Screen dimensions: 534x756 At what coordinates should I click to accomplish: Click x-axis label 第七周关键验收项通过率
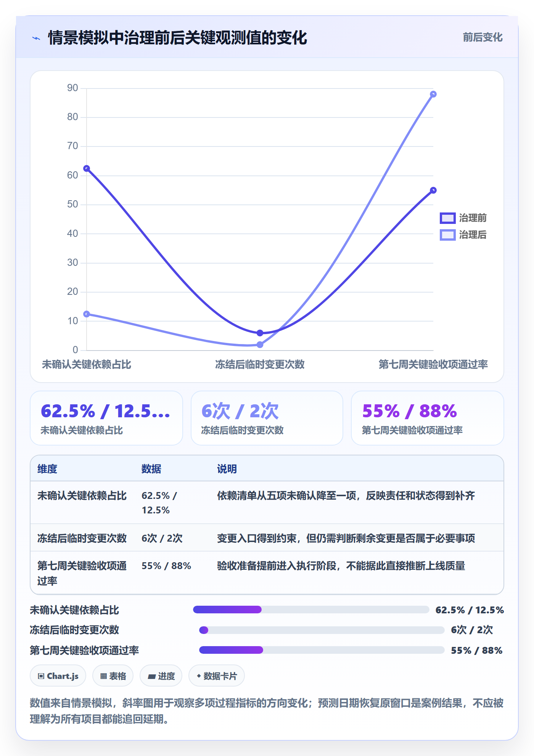coord(433,364)
